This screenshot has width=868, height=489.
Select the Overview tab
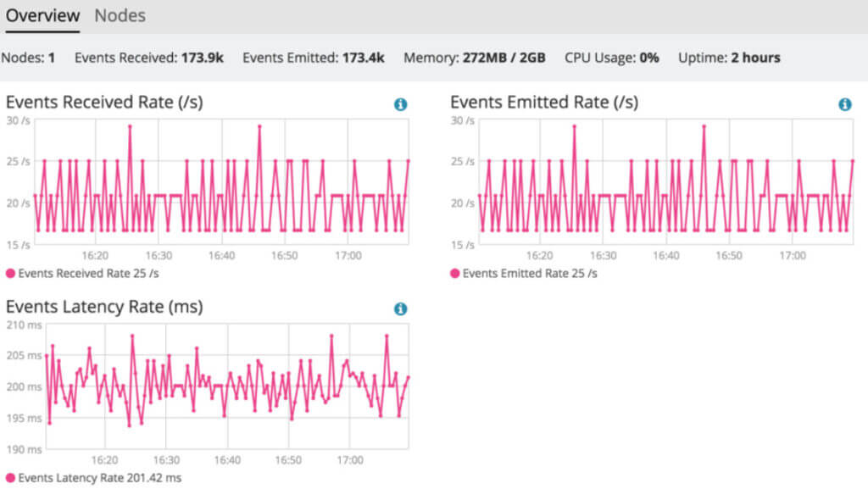42,15
